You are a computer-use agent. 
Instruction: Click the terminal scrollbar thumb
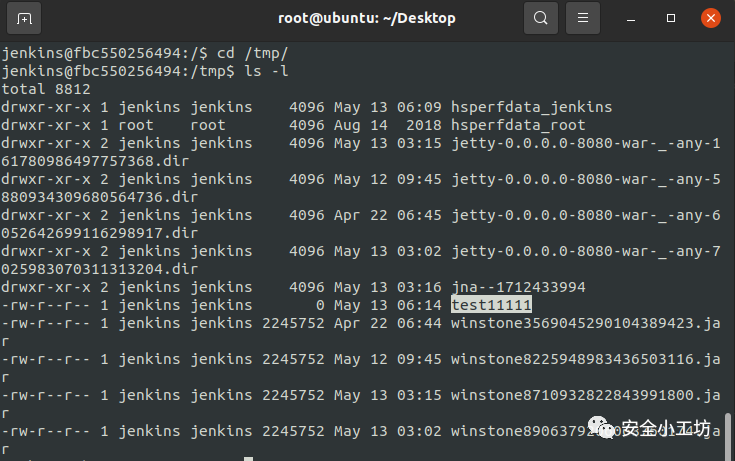tap(728, 436)
